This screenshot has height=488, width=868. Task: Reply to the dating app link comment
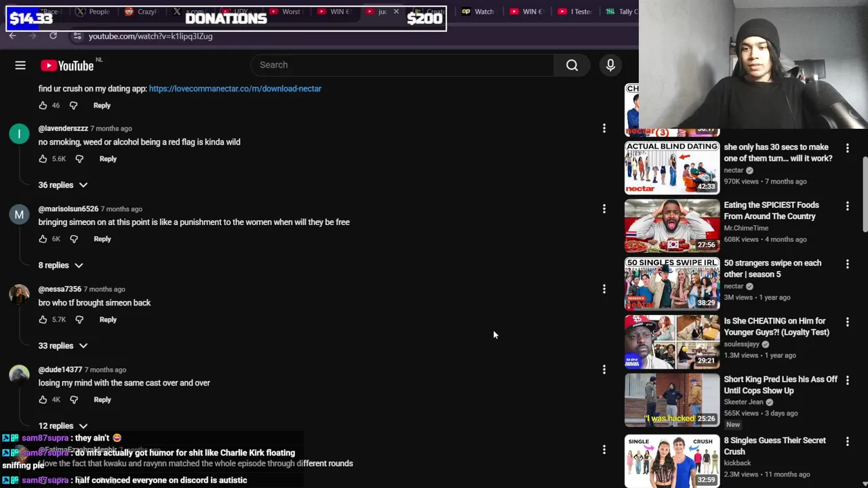(x=102, y=105)
